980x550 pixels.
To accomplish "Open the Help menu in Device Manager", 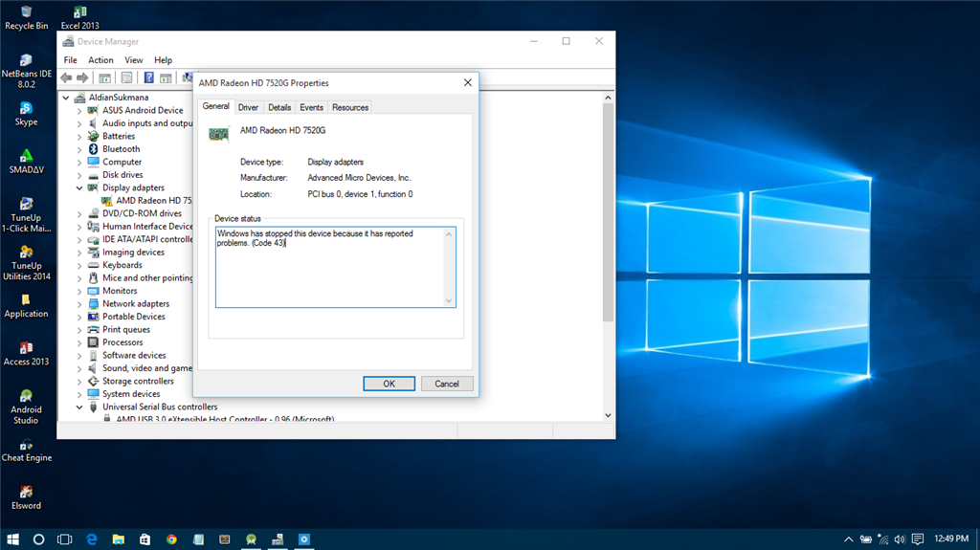I will [x=163, y=60].
